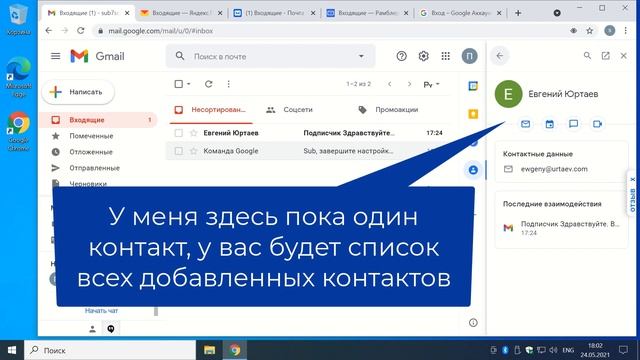Image resolution: width=640 pixels, height=360 pixels.
Task: Open Hangouts conversations icon
Action: [111, 329]
